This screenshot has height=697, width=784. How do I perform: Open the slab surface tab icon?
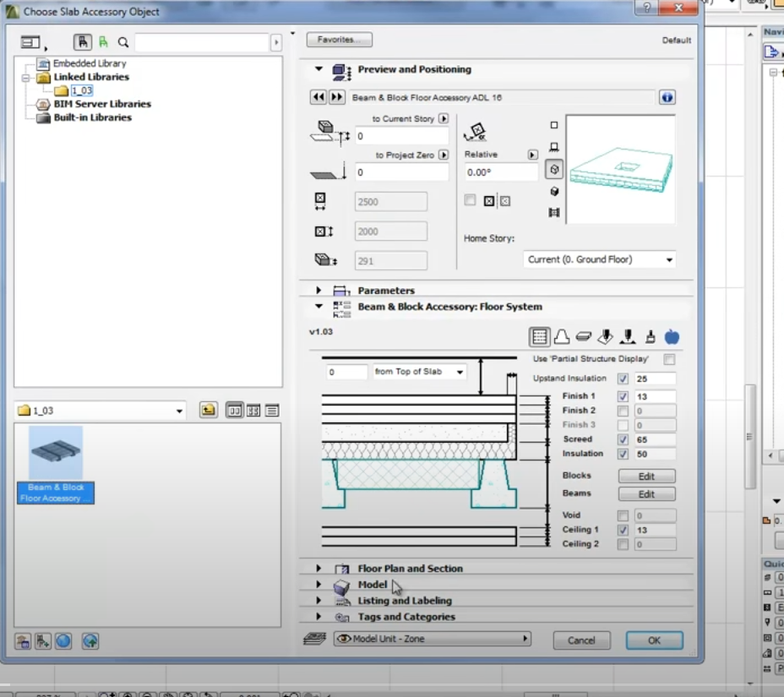584,336
